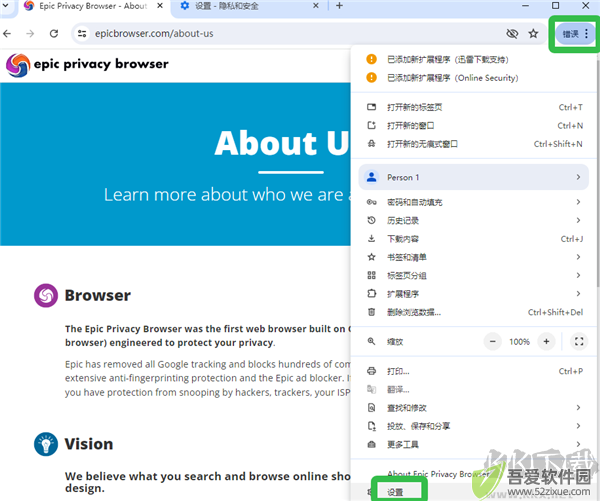Expand the Person 1 profile submenu

(473, 177)
